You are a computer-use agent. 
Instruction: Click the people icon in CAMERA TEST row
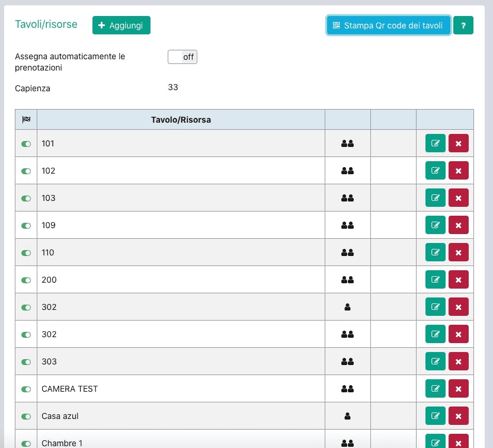(347, 389)
